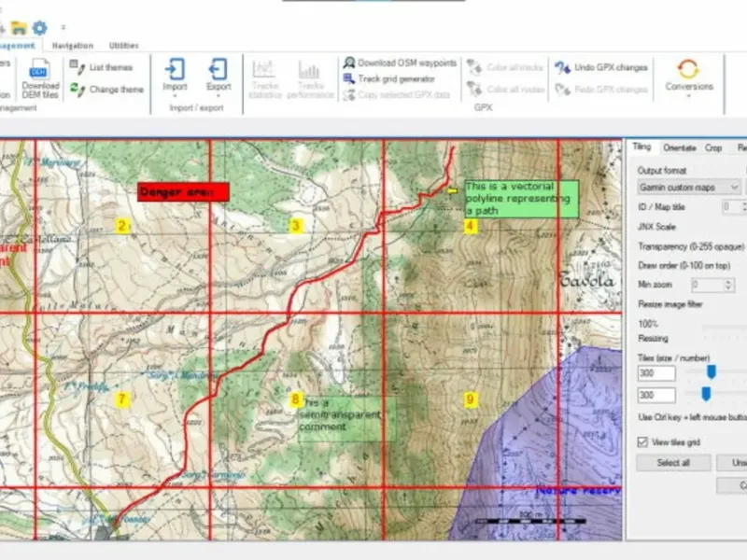Viewport: 747px width, 560px height.
Task: Switch to the Orientate panel tab
Action: pyautogui.click(x=680, y=147)
